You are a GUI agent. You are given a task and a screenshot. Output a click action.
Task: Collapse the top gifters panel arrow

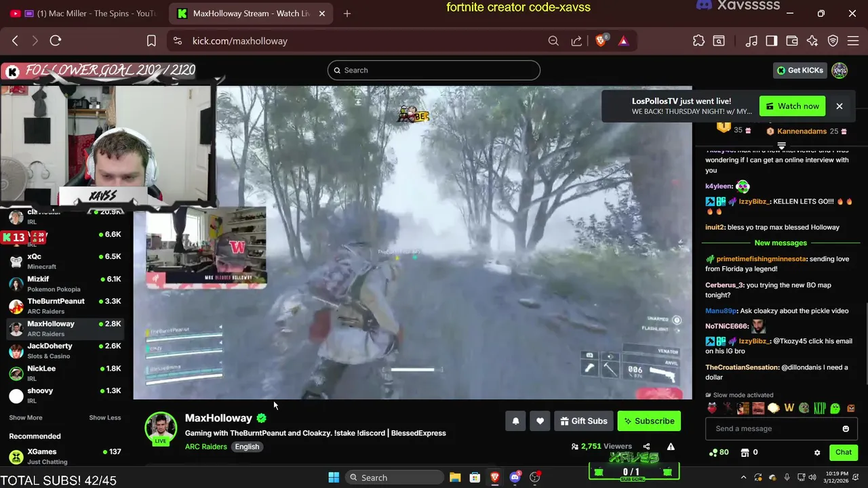click(x=781, y=146)
